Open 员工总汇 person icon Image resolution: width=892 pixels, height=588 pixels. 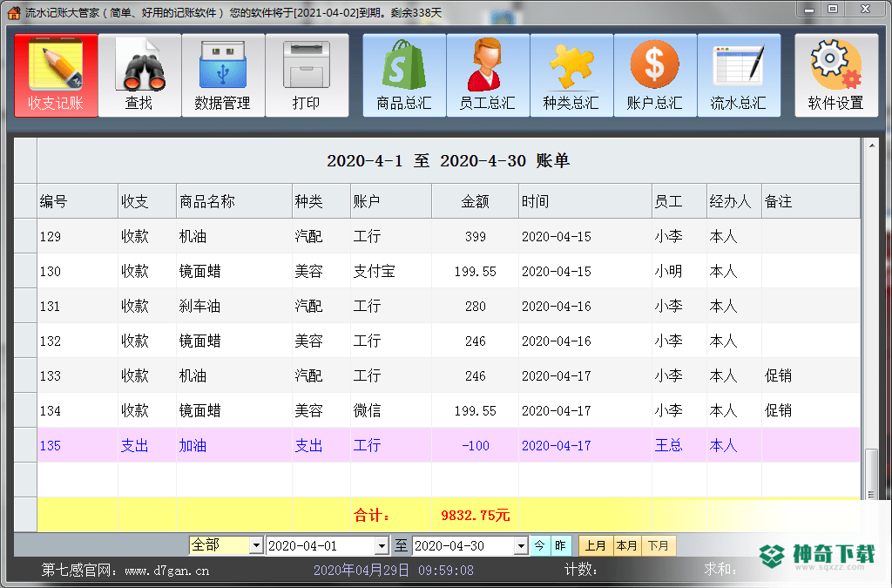[x=488, y=75]
